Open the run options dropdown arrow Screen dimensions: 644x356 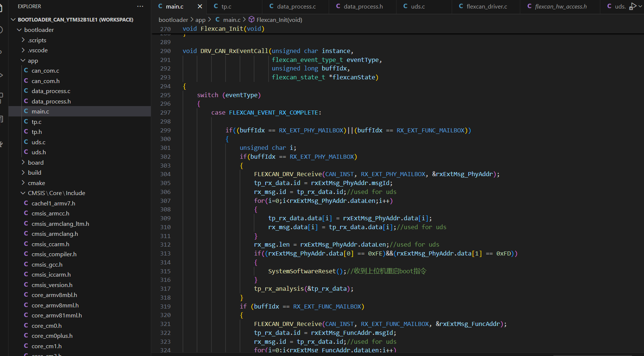640,6
